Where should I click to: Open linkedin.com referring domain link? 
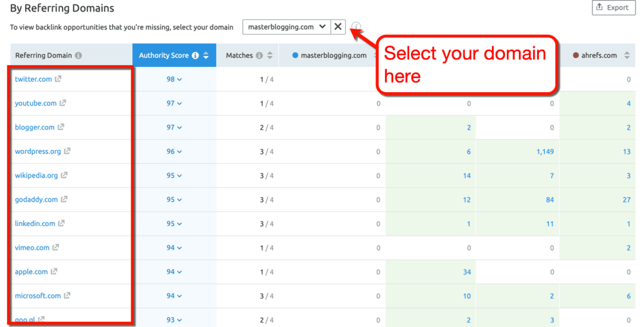click(35, 223)
